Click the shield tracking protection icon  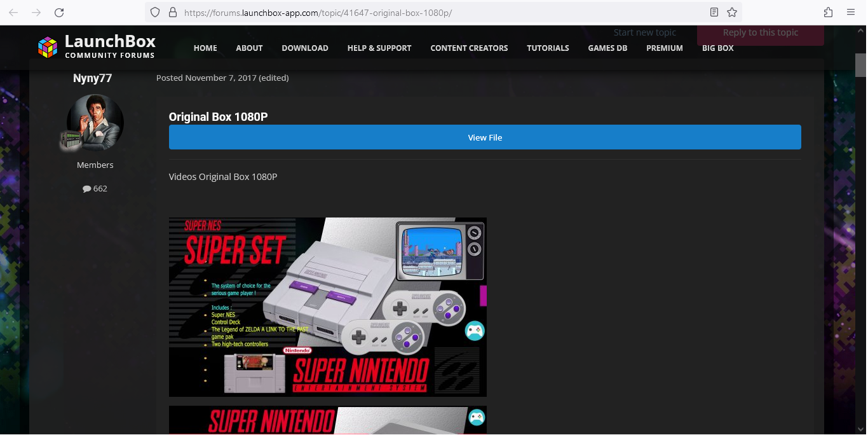[x=155, y=13]
